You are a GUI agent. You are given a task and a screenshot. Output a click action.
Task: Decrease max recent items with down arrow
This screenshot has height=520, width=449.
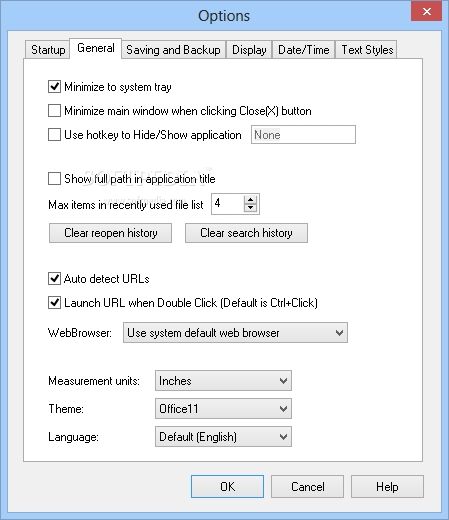pyautogui.click(x=250, y=208)
